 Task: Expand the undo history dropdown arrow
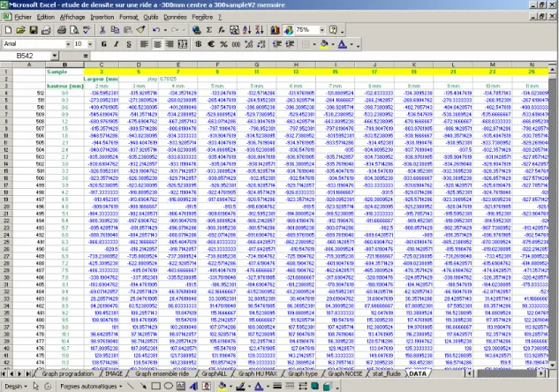click(165, 30)
